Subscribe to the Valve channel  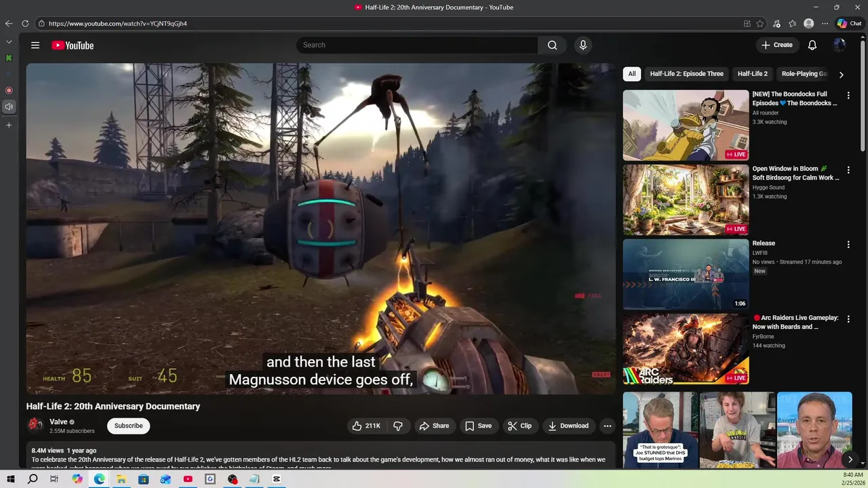click(128, 426)
